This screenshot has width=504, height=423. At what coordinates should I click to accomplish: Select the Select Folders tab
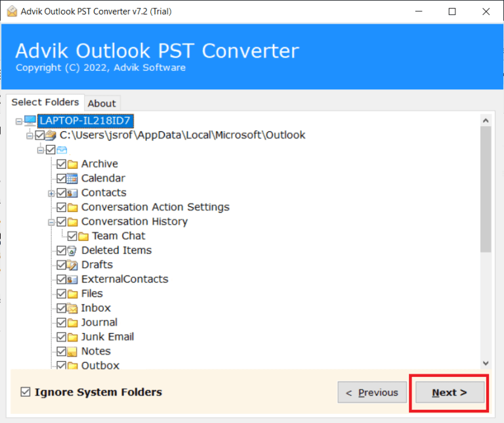[x=45, y=102]
